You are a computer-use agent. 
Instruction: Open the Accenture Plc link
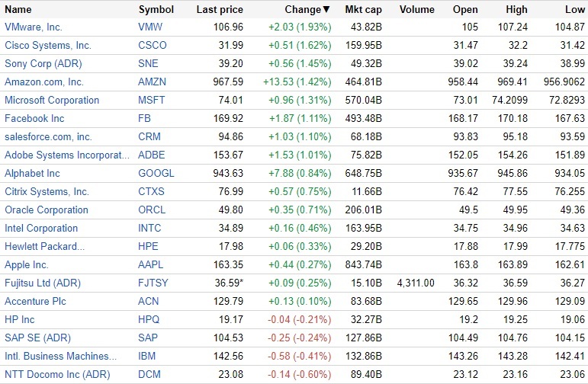pyautogui.click(x=35, y=302)
